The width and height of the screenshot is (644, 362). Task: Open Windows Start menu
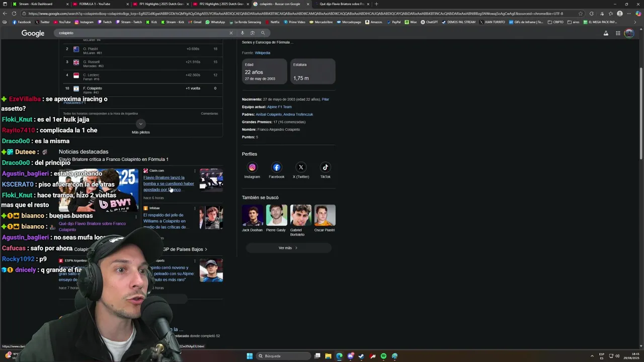(x=250, y=356)
